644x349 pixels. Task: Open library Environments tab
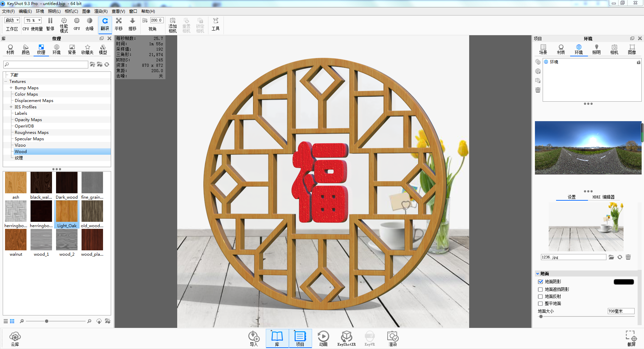[x=57, y=49]
